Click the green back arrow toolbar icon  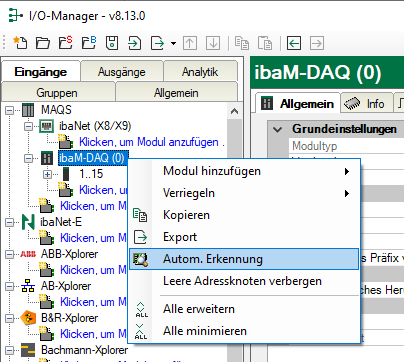pos(294,43)
